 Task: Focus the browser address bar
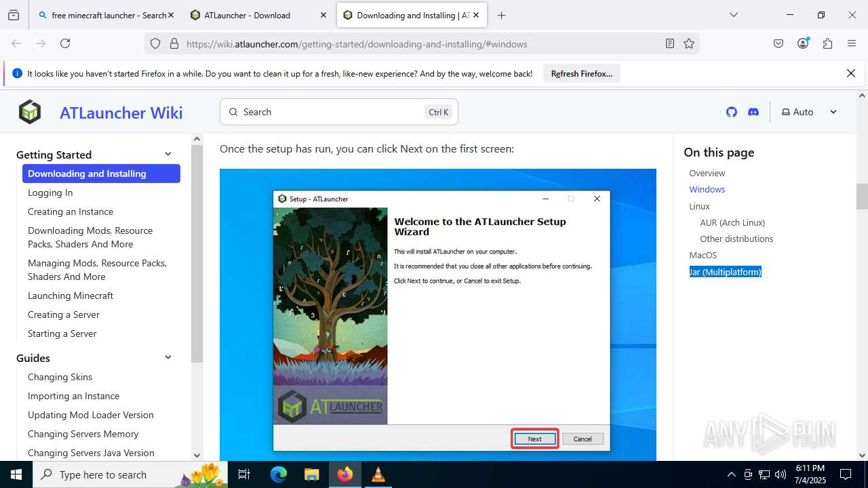coord(420,43)
